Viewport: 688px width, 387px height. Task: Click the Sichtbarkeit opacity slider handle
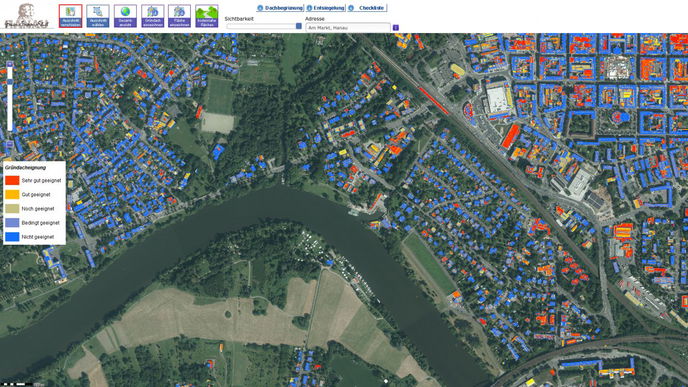(x=299, y=26)
